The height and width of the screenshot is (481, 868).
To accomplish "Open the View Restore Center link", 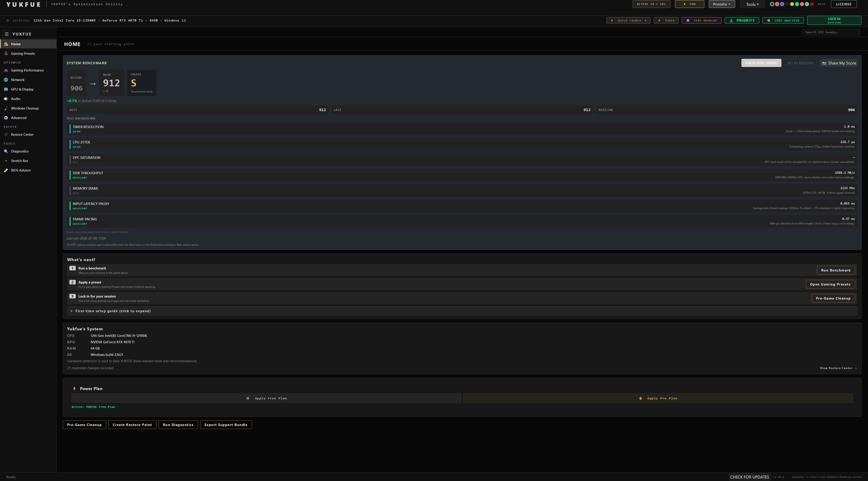I will coord(838,368).
